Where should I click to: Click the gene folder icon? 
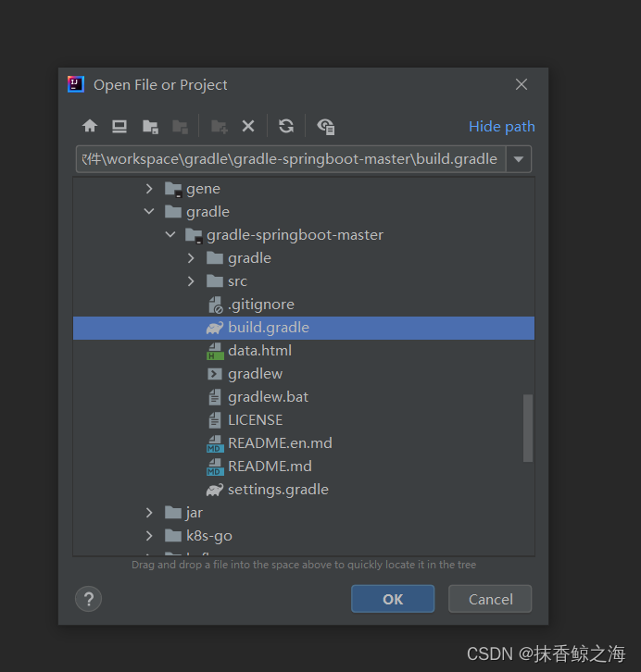[x=173, y=189]
